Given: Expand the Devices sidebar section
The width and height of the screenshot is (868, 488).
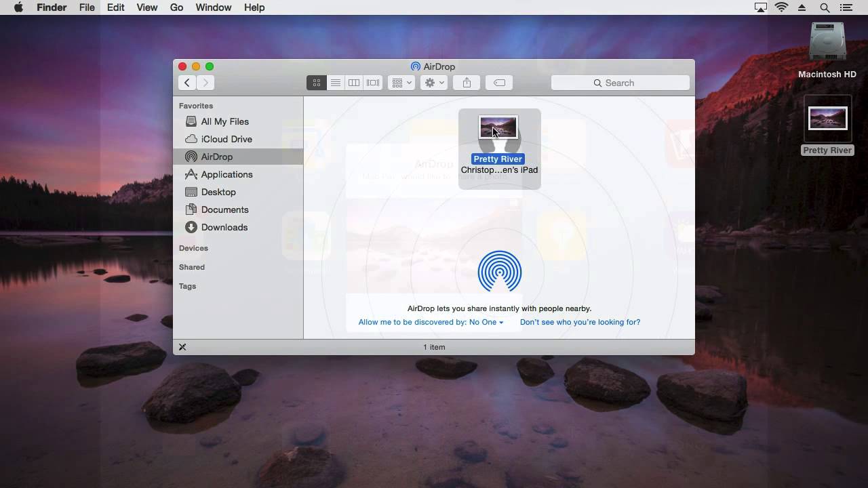Looking at the screenshot, I should 193,248.
